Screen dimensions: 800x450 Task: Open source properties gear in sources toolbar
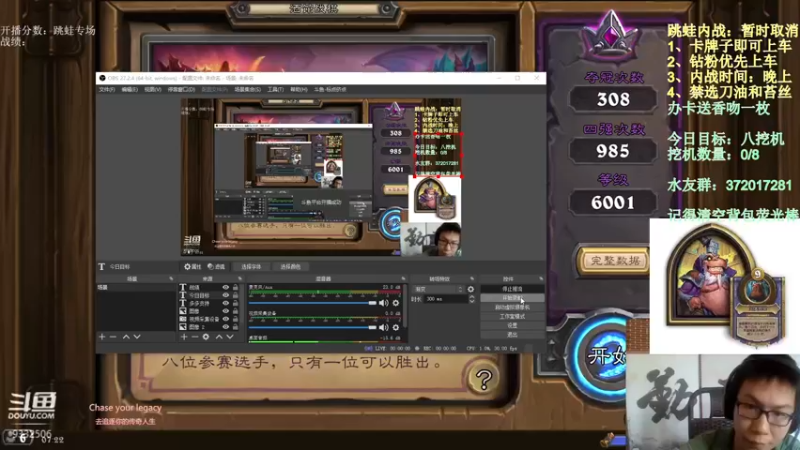pos(206,337)
